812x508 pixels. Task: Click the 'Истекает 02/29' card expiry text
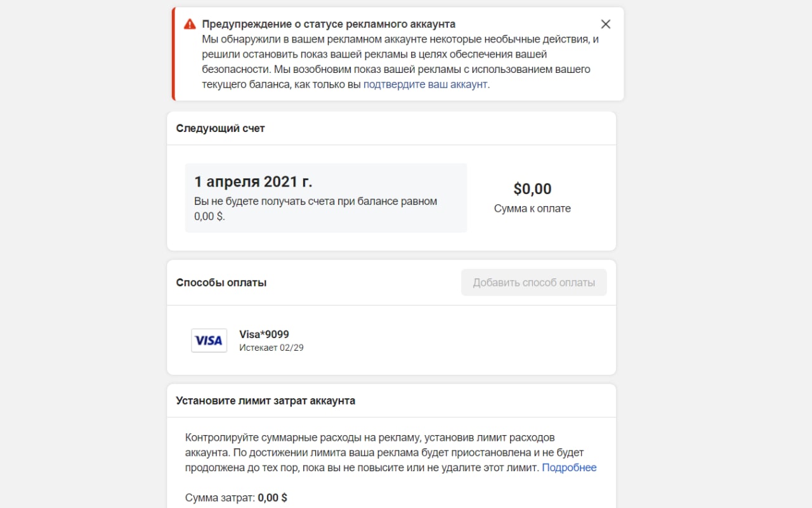coord(272,348)
